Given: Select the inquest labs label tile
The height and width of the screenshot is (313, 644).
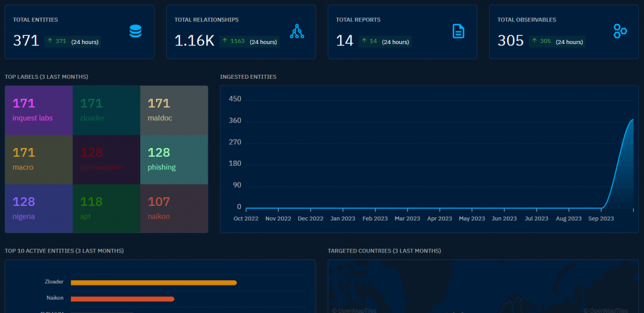Looking at the screenshot, I should click(38, 110).
